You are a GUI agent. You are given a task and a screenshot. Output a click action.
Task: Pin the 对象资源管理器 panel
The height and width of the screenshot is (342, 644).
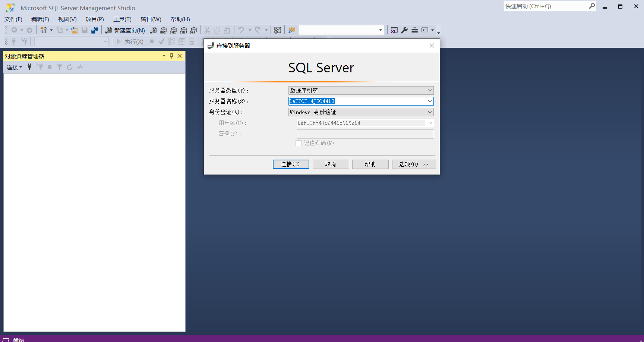pos(171,56)
